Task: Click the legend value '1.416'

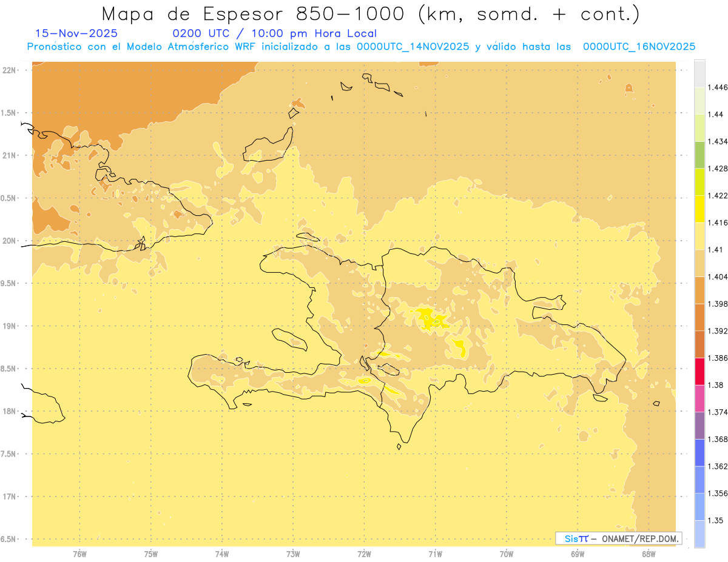Action: pyautogui.click(x=718, y=222)
